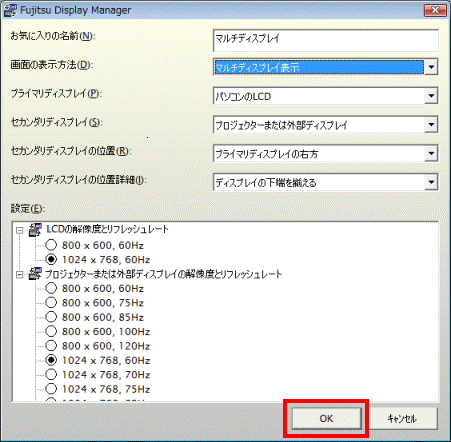Collapse the LCDの解像度とリフレッシュレート tree node
451x442 pixels.
(20, 230)
